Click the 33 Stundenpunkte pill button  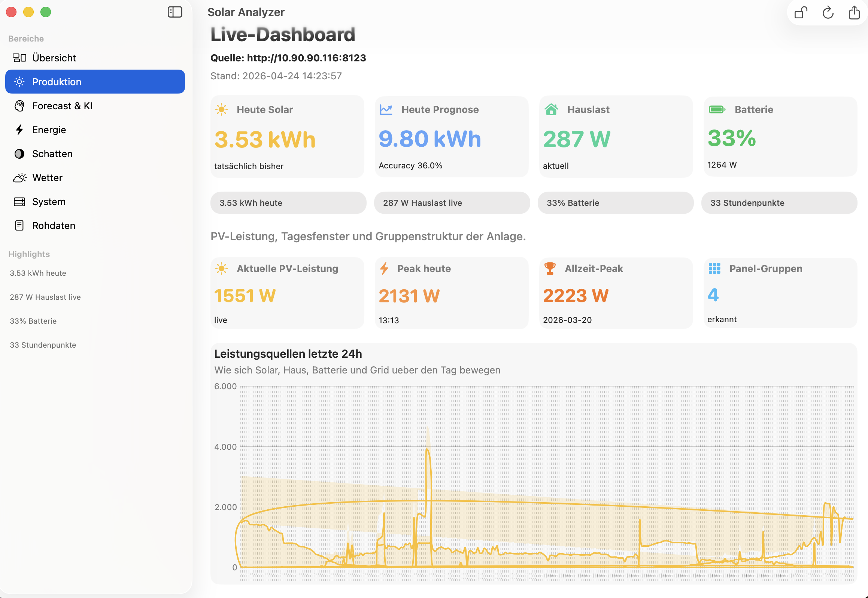coord(779,203)
